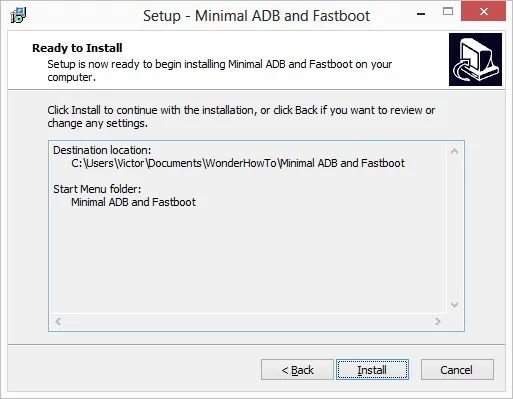Click the horizontal scrollbar track in summary
The image size is (513, 399).
[248, 321]
